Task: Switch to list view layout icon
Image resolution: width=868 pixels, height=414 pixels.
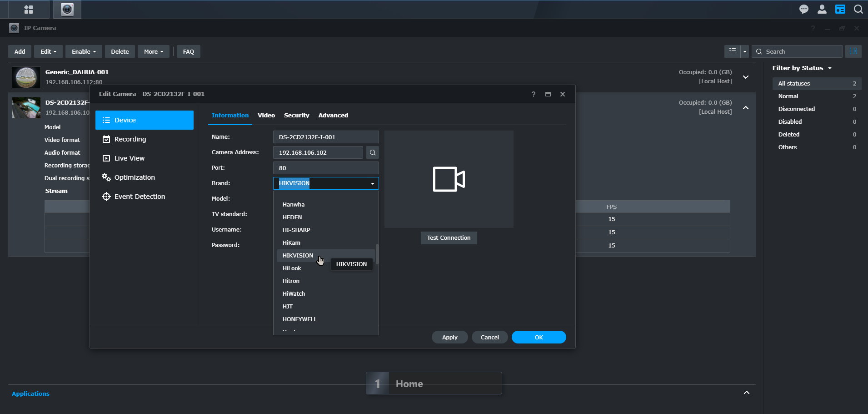Action: [732, 51]
